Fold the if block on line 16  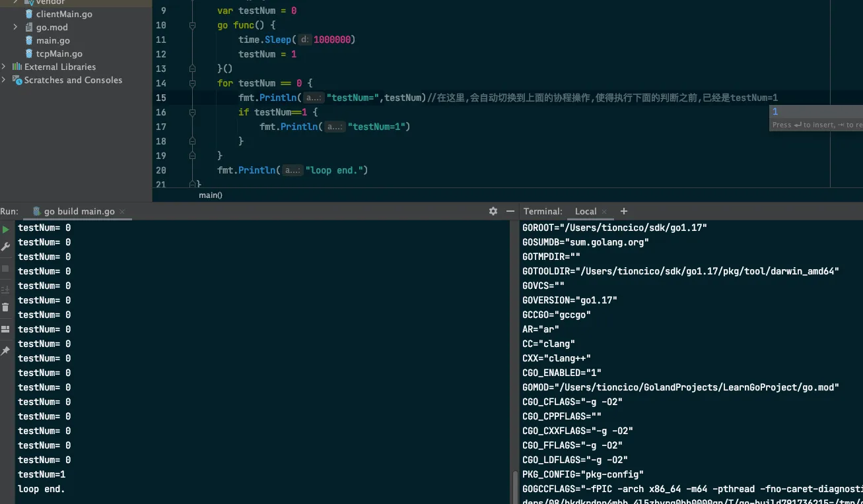[x=192, y=112]
